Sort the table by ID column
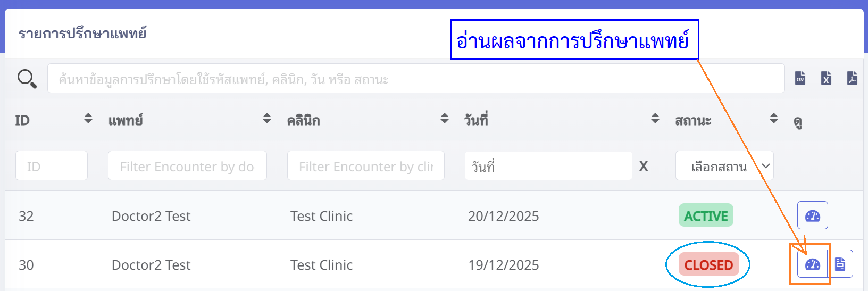Viewport: 868px width, 291px height. tap(88, 119)
